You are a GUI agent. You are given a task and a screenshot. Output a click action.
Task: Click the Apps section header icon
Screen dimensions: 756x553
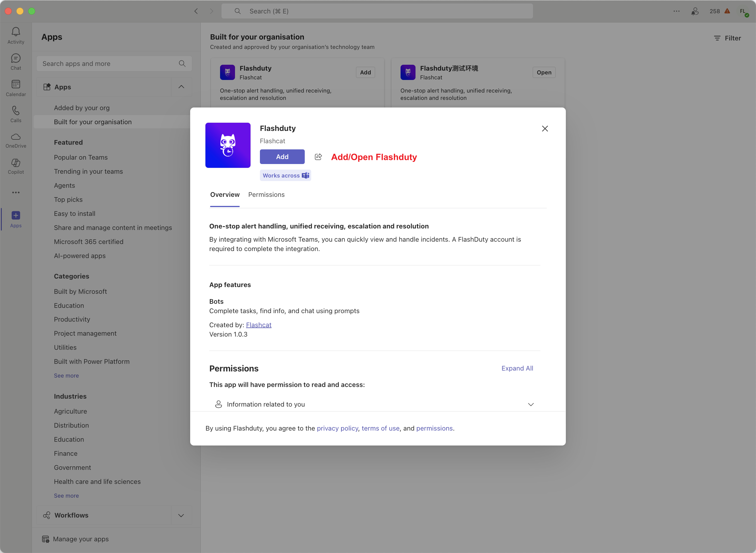[x=47, y=87]
